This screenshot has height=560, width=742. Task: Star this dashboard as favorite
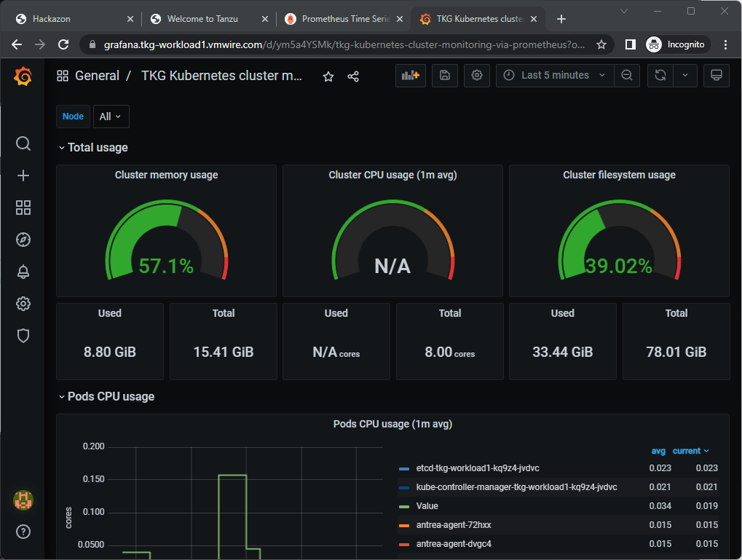pos(328,76)
